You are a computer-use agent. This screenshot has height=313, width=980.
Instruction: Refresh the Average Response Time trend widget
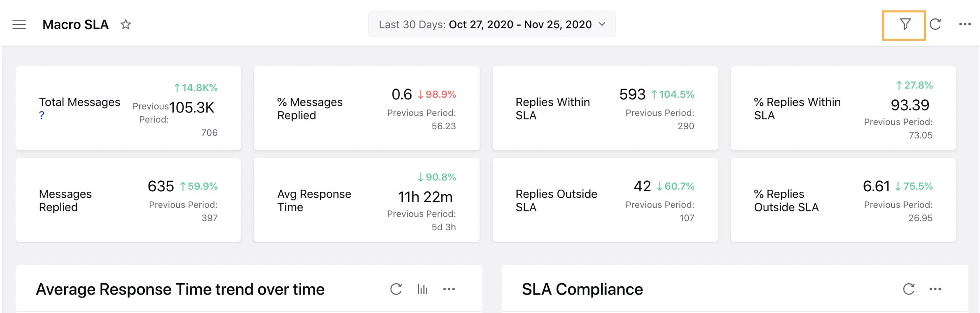tap(396, 289)
